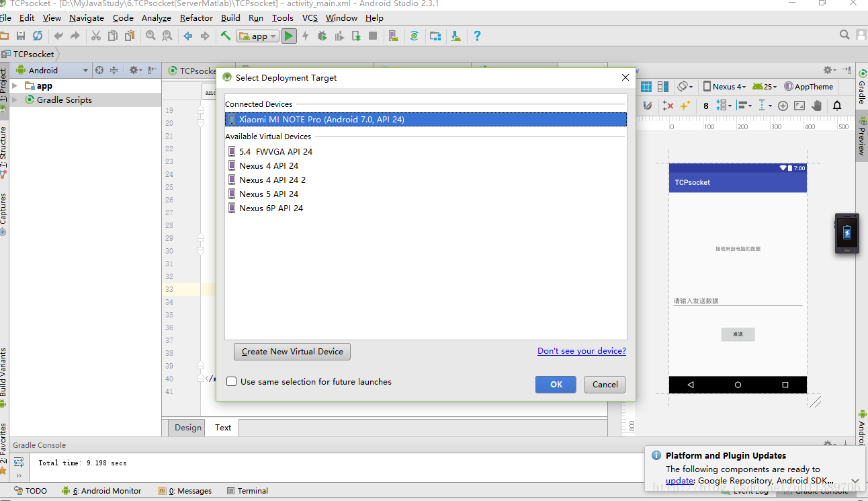Viewport: 868px width, 501px height.
Task: Click the Help question mark icon
Action: [x=477, y=36]
